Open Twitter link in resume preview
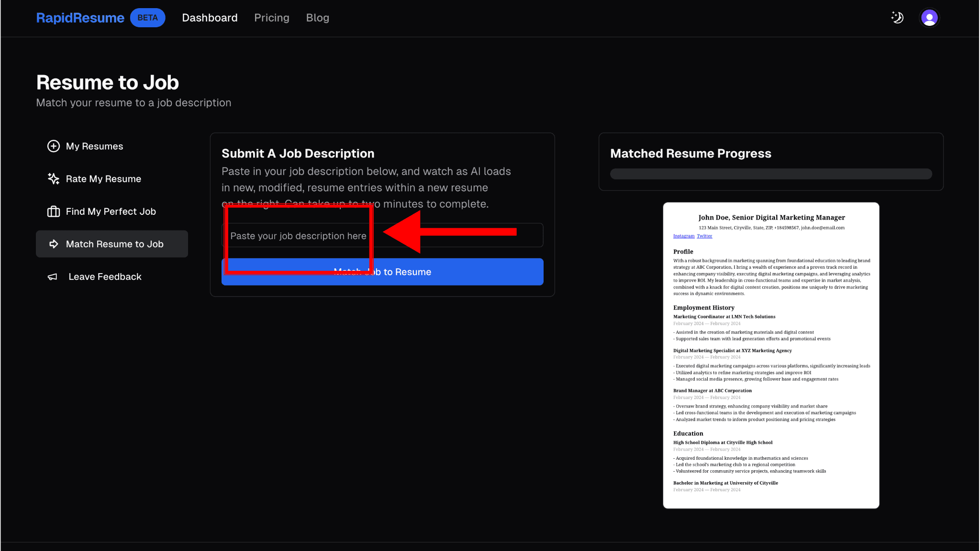 click(x=704, y=236)
